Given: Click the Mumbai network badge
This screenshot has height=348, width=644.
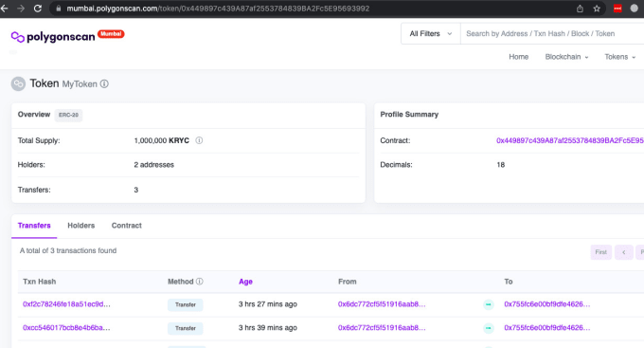Looking at the screenshot, I should tap(111, 34).
